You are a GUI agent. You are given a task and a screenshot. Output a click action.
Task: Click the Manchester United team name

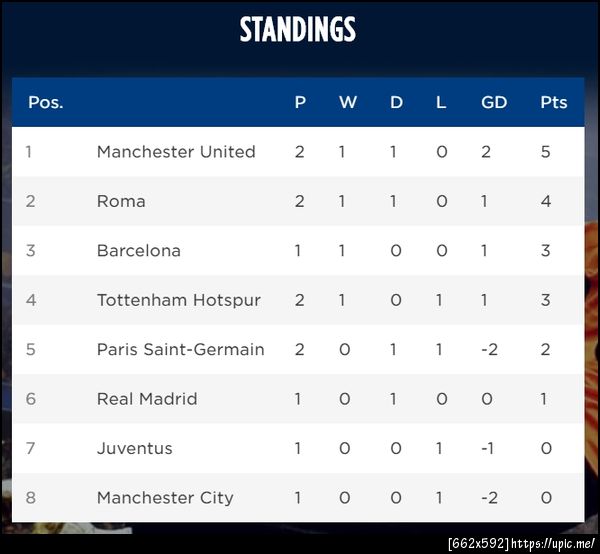(176, 152)
